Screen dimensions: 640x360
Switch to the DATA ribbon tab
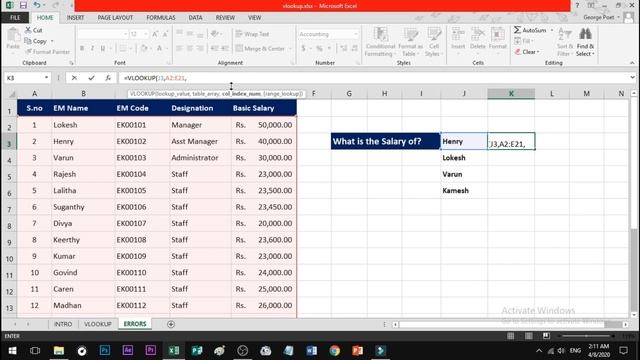195,18
